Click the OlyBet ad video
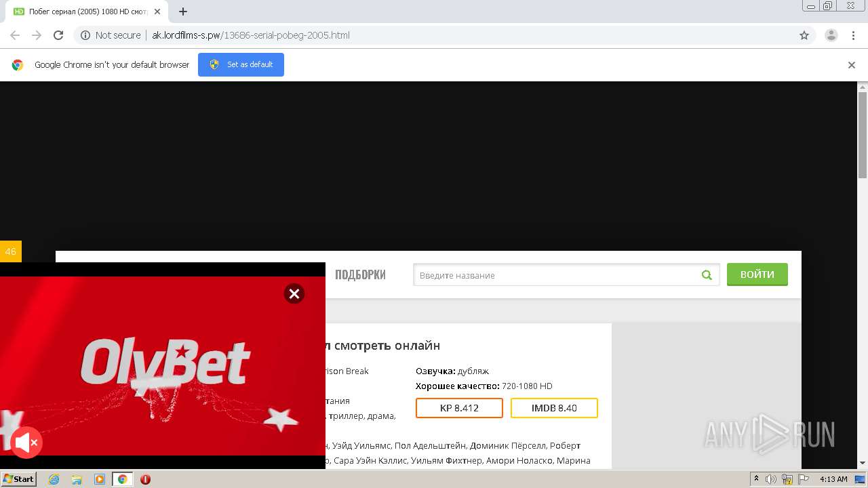Screen dimensions: 868x488 tap(163, 366)
